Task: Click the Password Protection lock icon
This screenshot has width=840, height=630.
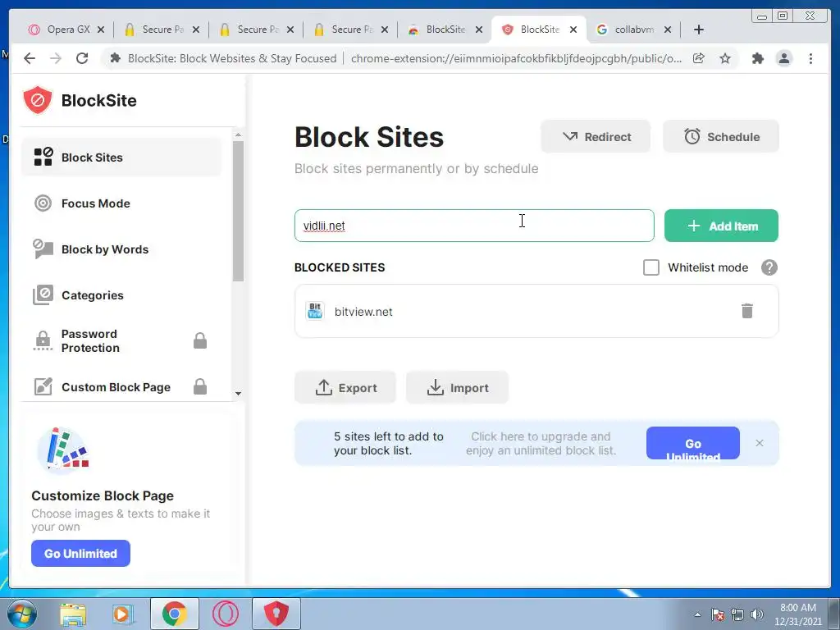Action: tap(200, 340)
